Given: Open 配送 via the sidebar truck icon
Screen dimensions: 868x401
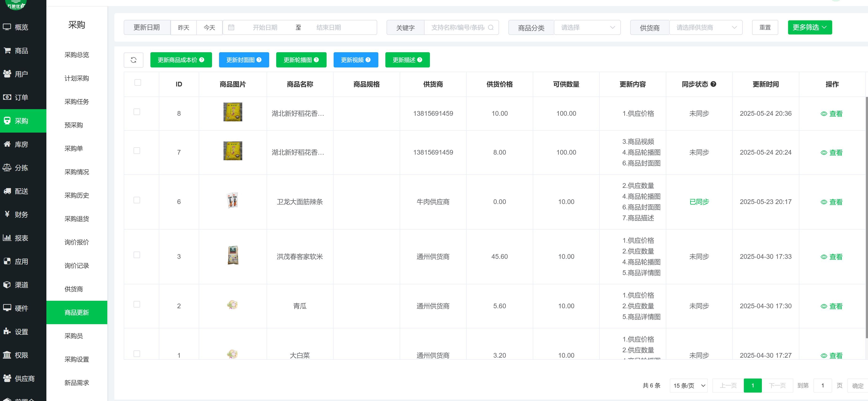Looking at the screenshot, I should click(x=7, y=191).
